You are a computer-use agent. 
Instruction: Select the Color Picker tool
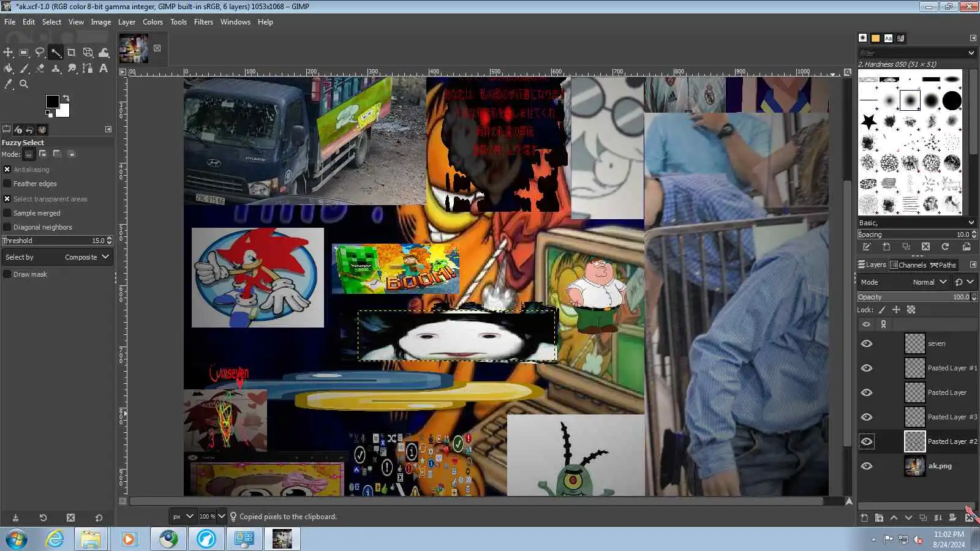8,84
